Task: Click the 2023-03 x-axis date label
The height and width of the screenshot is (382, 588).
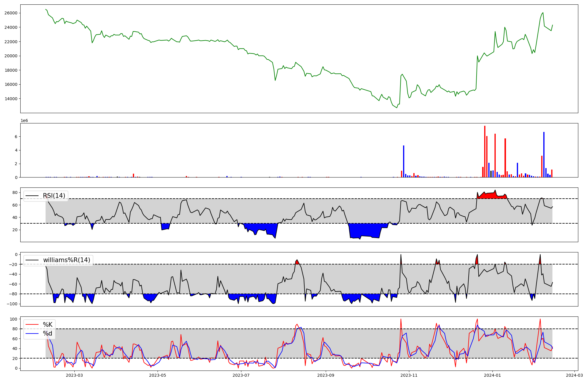Action: pos(74,375)
